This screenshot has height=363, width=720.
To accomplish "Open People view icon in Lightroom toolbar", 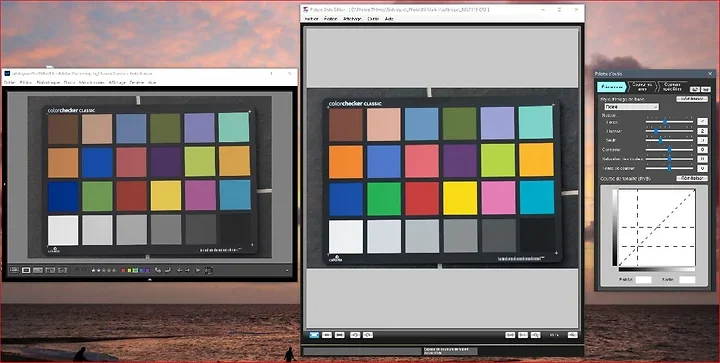I will 62,270.
